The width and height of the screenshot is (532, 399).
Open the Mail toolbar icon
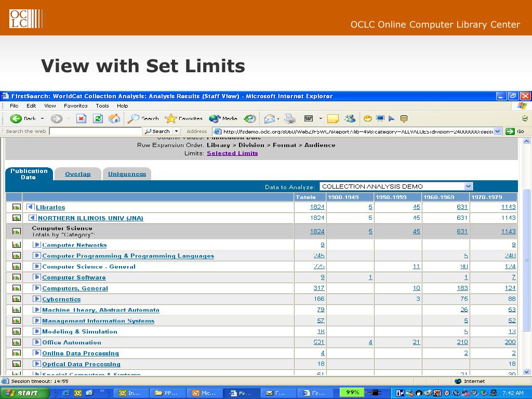[270, 118]
